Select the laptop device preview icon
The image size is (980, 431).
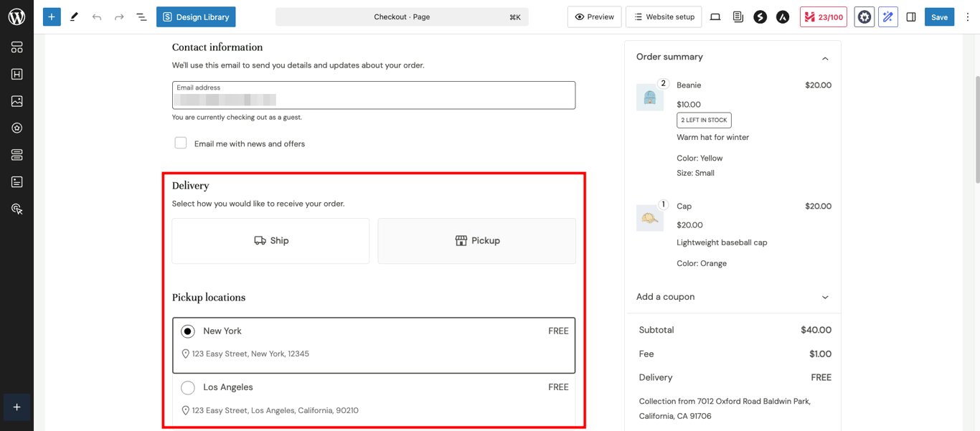click(715, 16)
